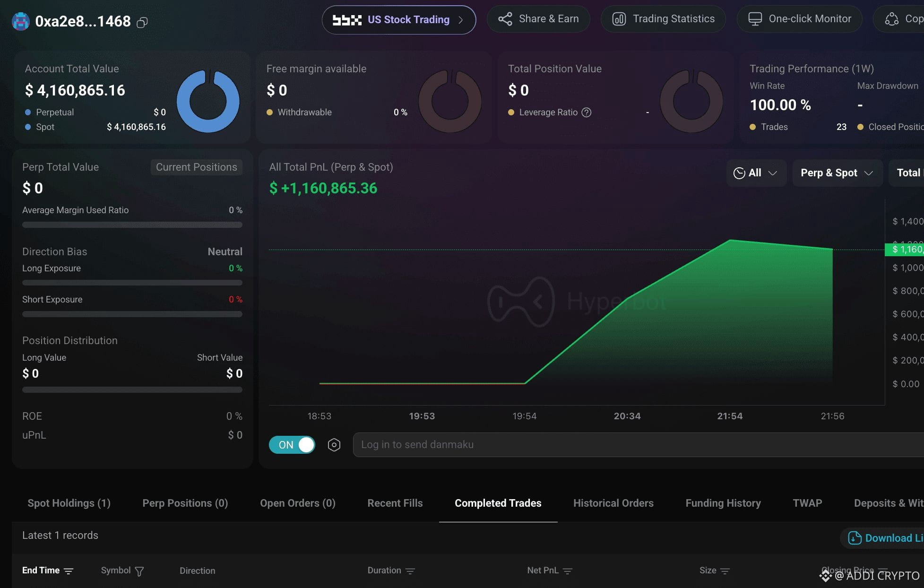The image size is (924, 588).
Task: Open the Perp & Spot dropdown
Action: [837, 173]
